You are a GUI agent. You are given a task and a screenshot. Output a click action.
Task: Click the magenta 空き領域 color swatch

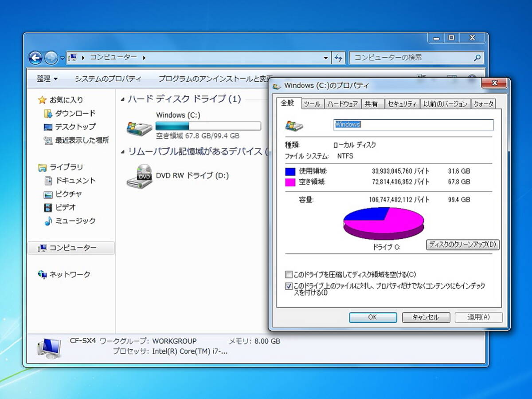290,182
